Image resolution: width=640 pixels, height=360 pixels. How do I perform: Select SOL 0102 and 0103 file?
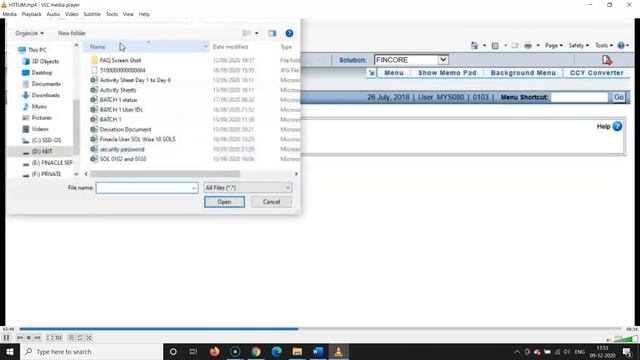pyautogui.click(x=123, y=159)
